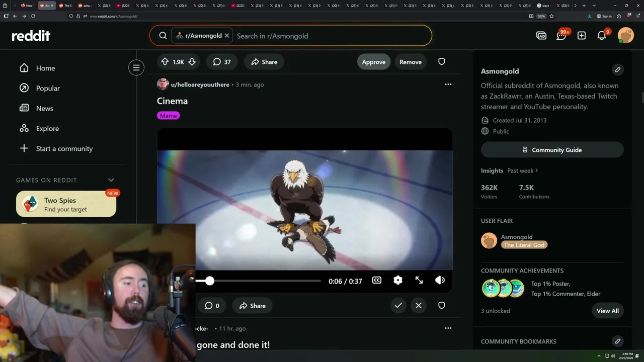Toggle closed captions on video
Viewport: 644px width, 362px height.
377,280
